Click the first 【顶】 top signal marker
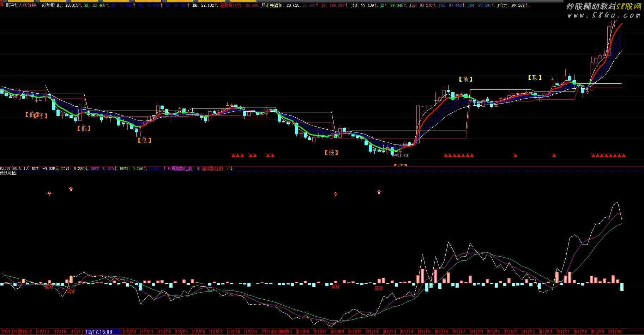Image resolution: width=644 pixels, height=335 pixels. (465, 79)
